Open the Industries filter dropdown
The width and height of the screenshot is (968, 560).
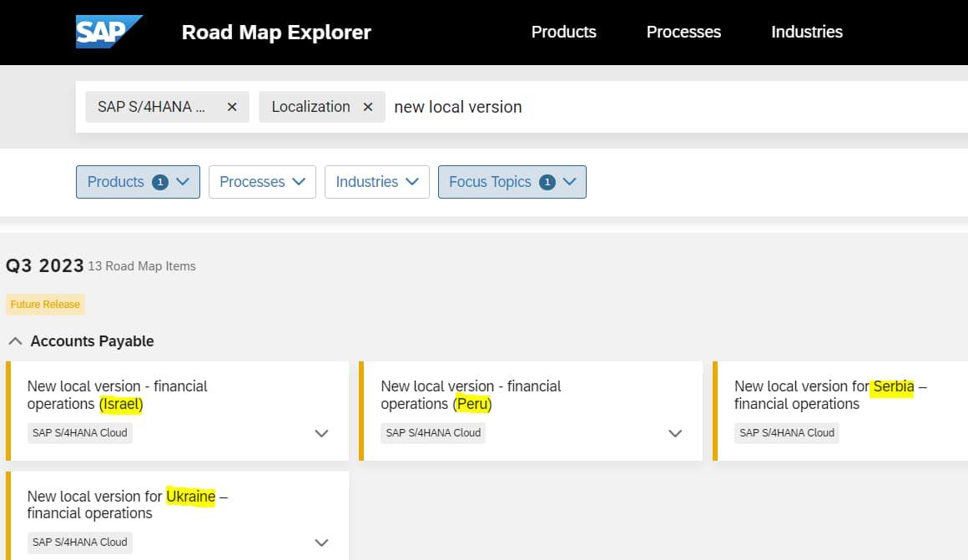[377, 182]
